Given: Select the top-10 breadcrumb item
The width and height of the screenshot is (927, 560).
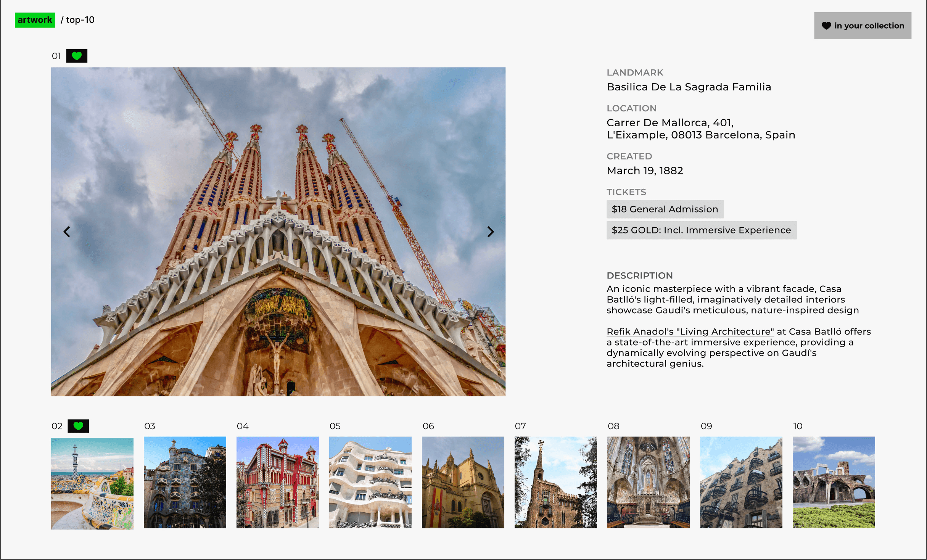Looking at the screenshot, I should 80,20.
